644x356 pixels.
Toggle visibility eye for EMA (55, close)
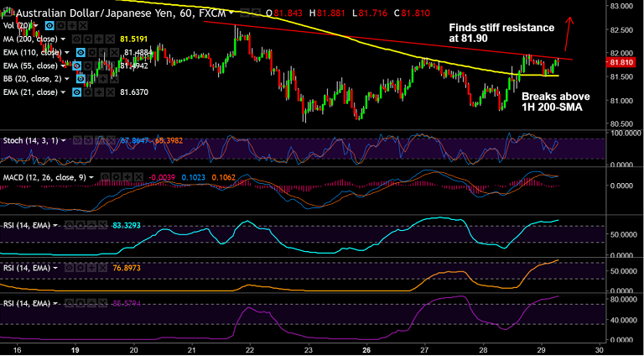tap(77, 65)
